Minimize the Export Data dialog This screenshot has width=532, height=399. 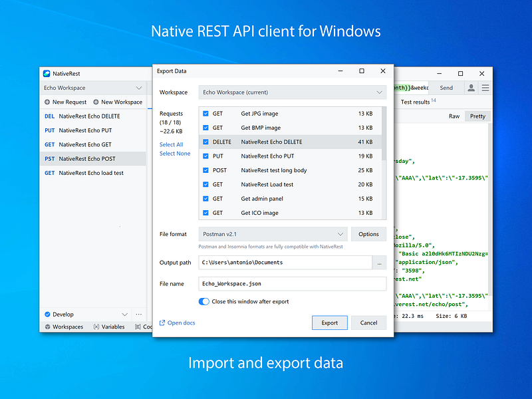[340, 71]
